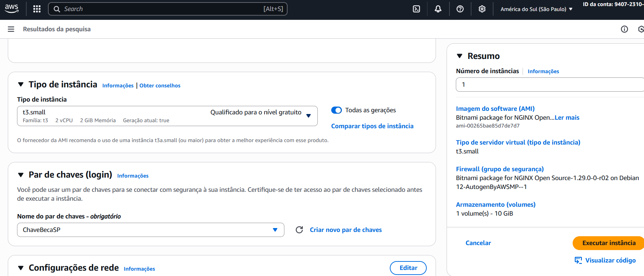Open the hamburger side navigation menu
644x276 pixels.
point(11,29)
